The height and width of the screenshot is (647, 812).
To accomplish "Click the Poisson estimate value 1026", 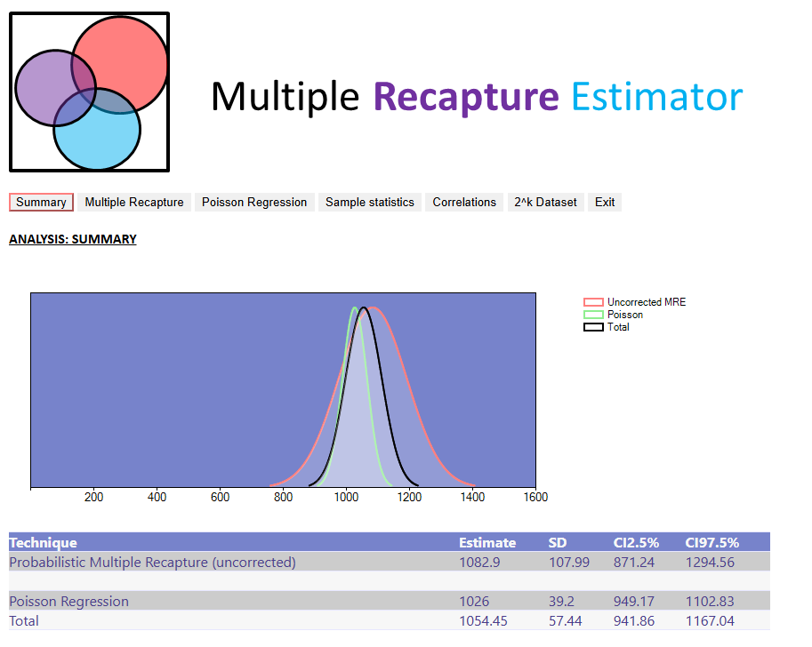I will (x=474, y=602).
